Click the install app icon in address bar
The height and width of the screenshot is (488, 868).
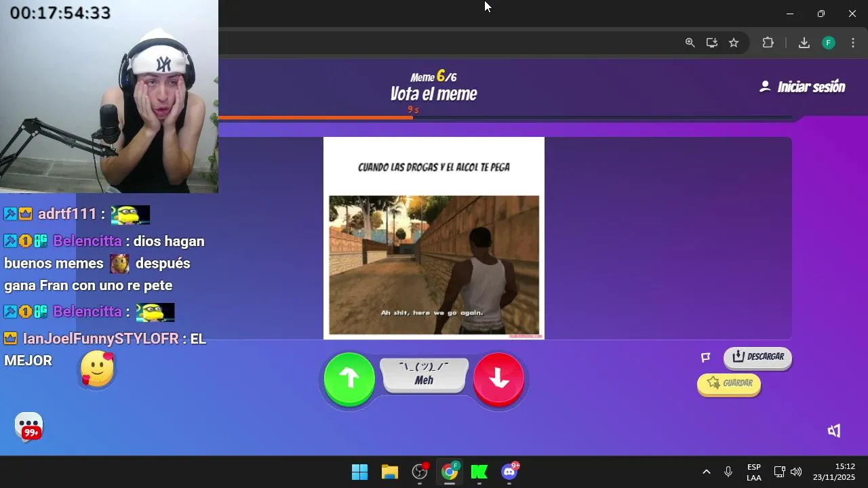point(711,43)
